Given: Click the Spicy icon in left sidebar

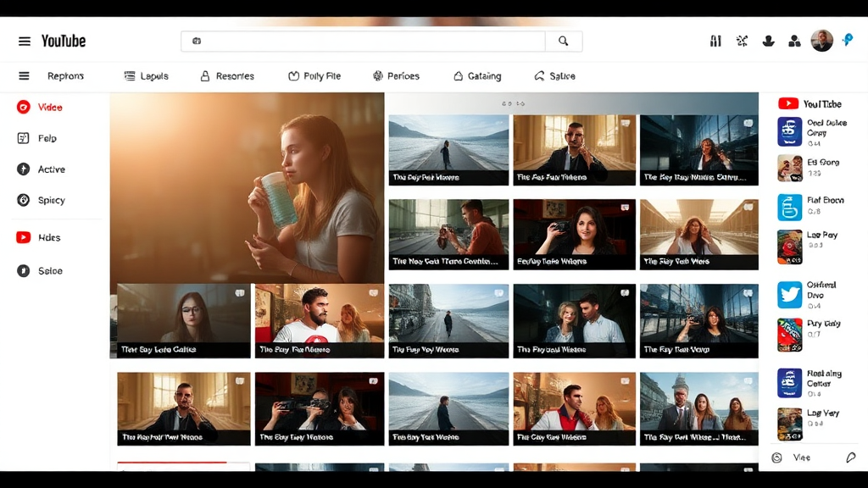Looking at the screenshot, I should coord(24,201).
